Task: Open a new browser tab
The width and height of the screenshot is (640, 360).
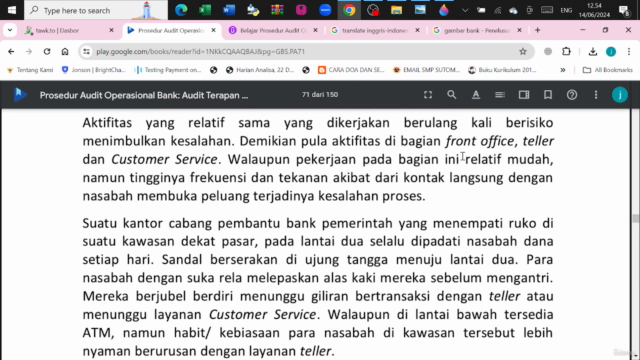Action: click(538, 30)
